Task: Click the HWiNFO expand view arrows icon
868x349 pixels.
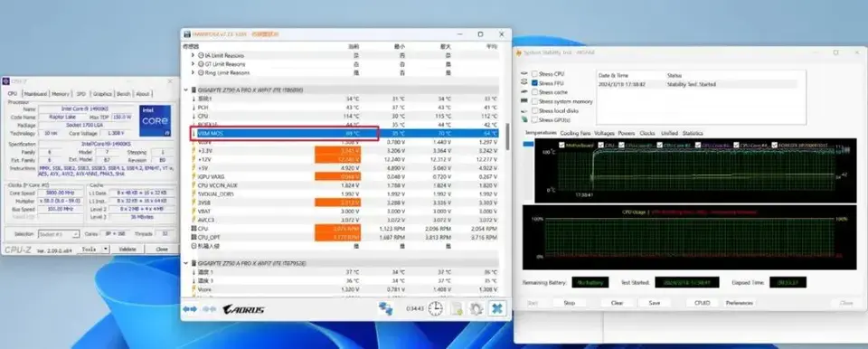Action: (190, 309)
